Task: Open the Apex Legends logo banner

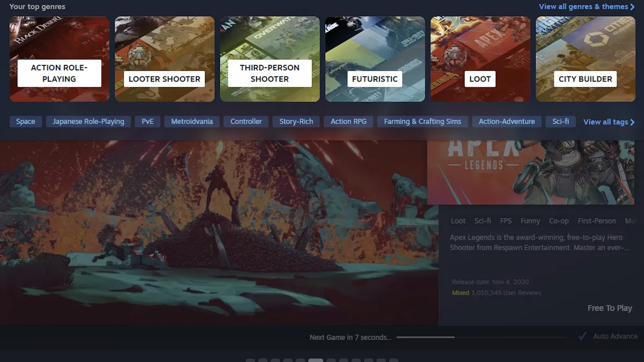Action: (x=535, y=172)
